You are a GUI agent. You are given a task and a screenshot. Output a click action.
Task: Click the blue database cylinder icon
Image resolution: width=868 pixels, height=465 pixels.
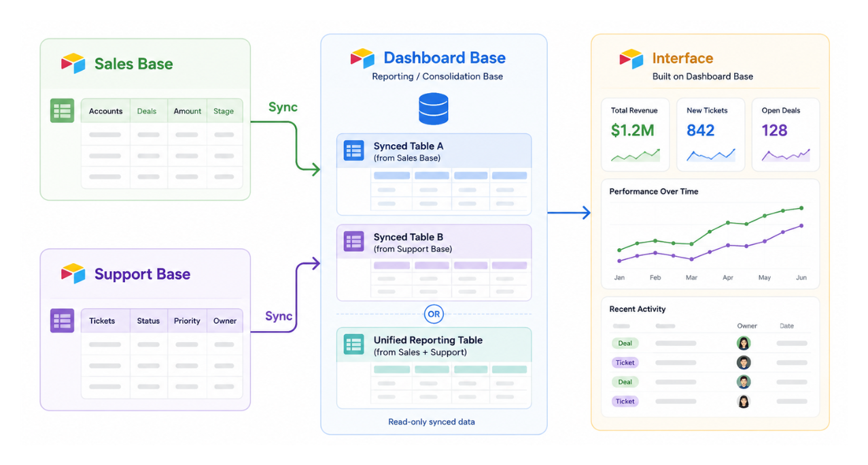click(434, 109)
